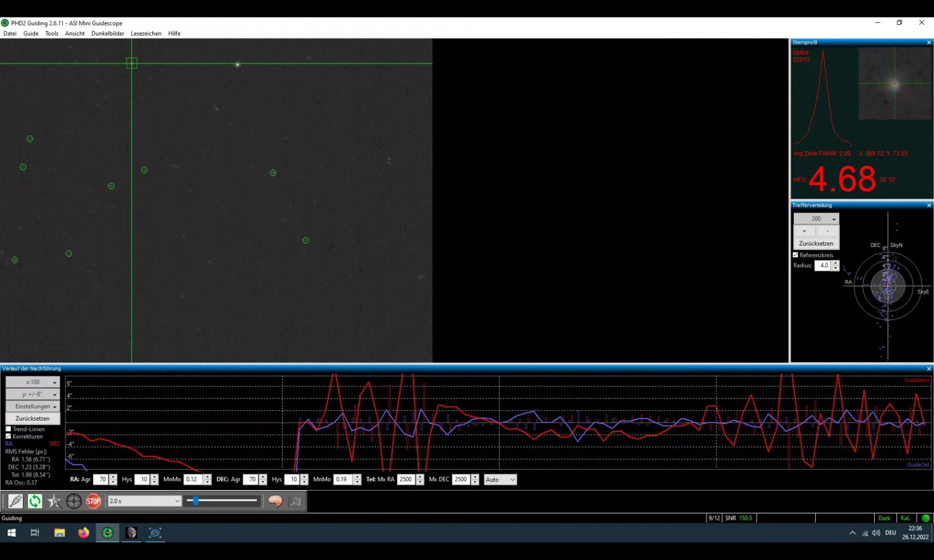This screenshot has height=560, width=934.
Task: Open the Ansicht menu
Action: pyautogui.click(x=75, y=34)
